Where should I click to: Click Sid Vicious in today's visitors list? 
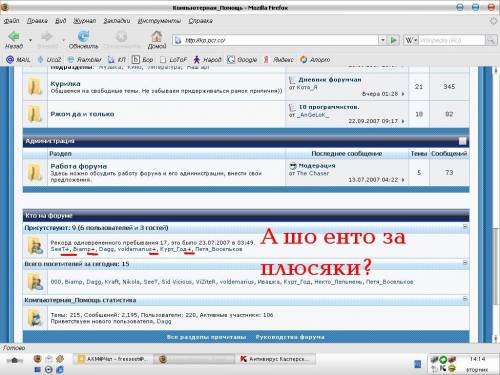coord(177,282)
